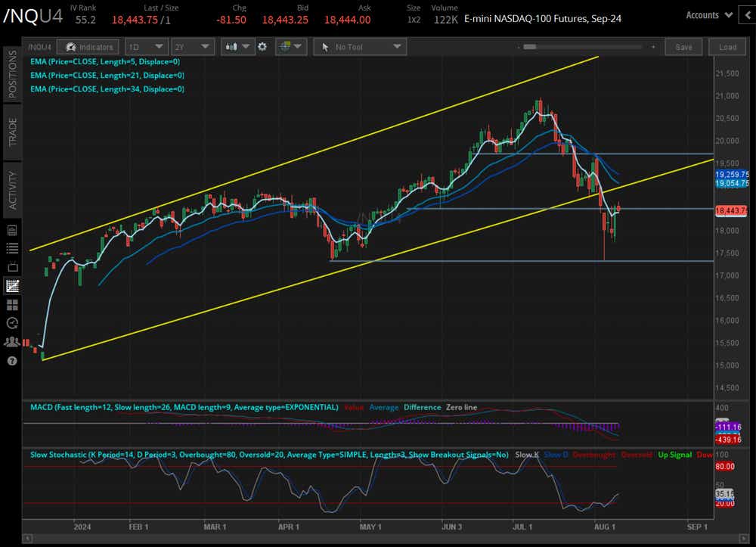756x547 pixels.
Task: Click the E-mini NASDAQ-100 Futures description
Action: [542, 19]
